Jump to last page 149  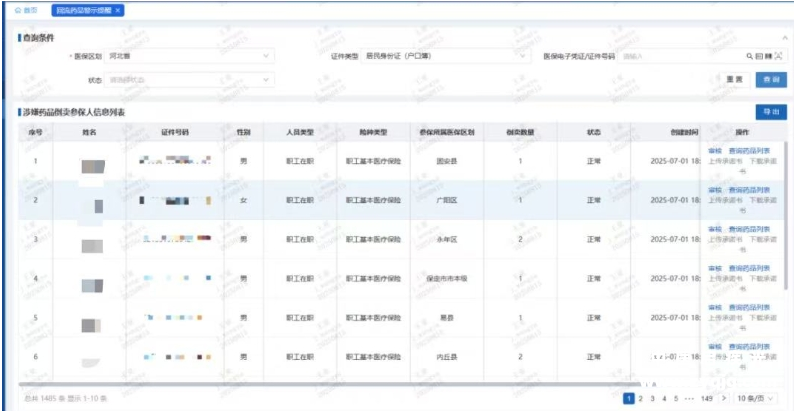(706, 398)
